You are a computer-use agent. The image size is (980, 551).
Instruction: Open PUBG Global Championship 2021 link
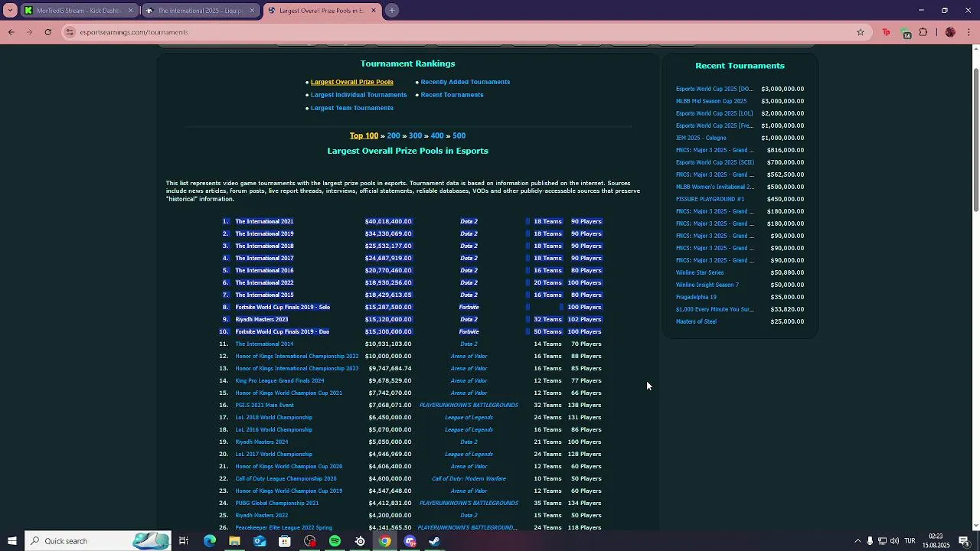(x=276, y=503)
